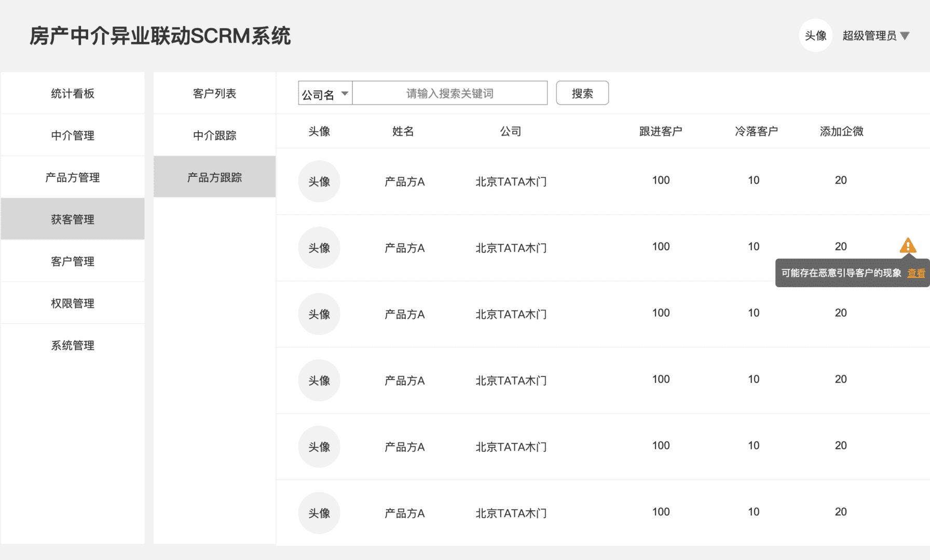Click the 跟进客户 column header
This screenshot has height=560, width=930.
point(661,131)
